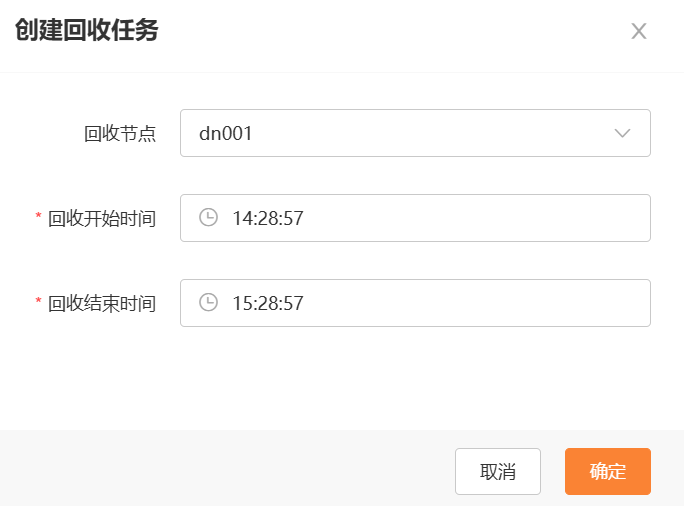The width and height of the screenshot is (684, 506).
Task: Click the clock icon in 回收开始时间 field
Action: pos(208,217)
